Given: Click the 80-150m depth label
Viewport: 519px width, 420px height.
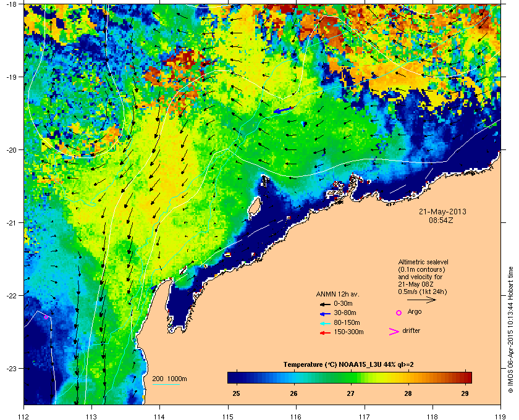Looking at the screenshot, I should [347, 322].
